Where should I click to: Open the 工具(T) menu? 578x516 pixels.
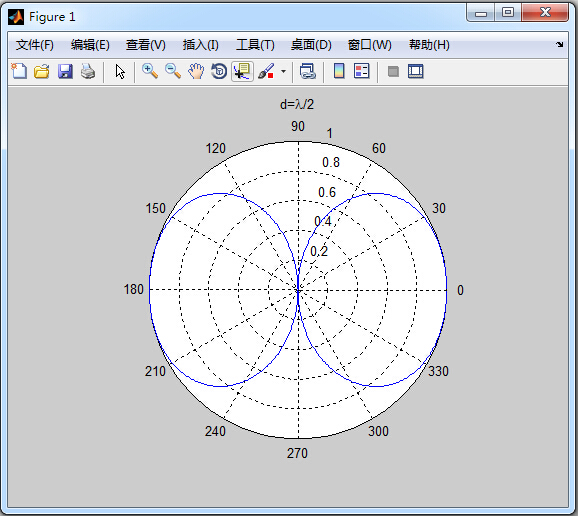pyautogui.click(x=255, y=45)
